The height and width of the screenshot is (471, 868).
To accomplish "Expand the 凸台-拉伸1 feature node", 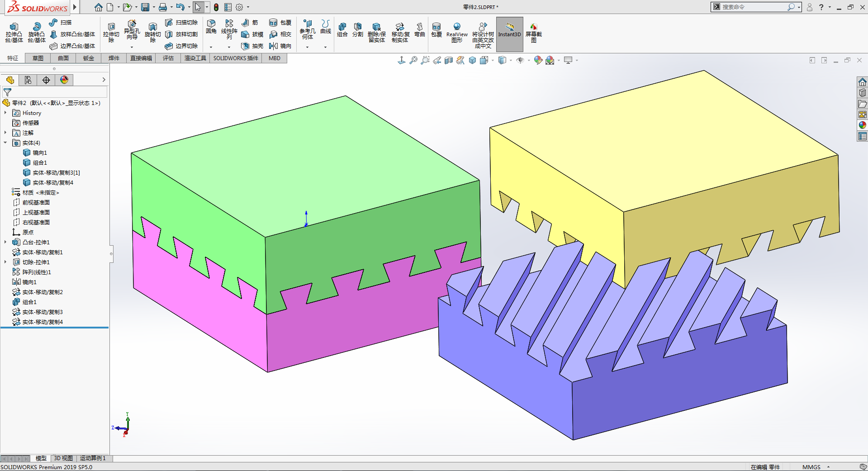I will click(5, 242).
